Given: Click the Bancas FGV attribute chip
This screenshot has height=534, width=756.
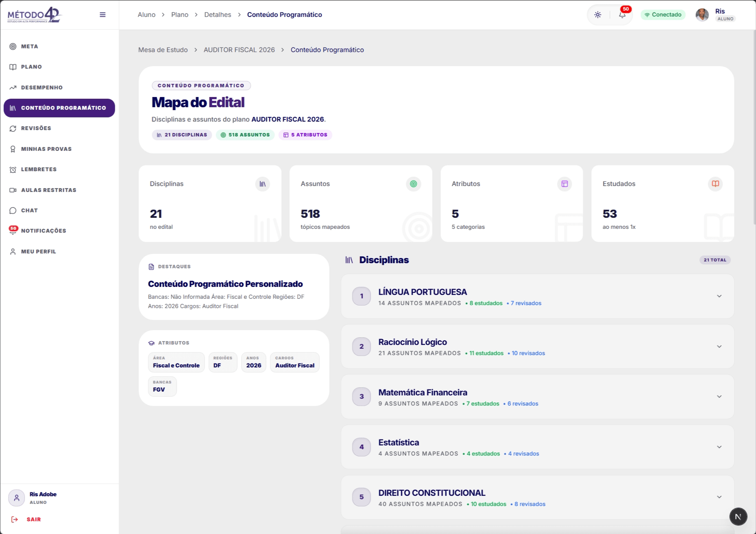Looking at the screenshot, I should point(162,387).
